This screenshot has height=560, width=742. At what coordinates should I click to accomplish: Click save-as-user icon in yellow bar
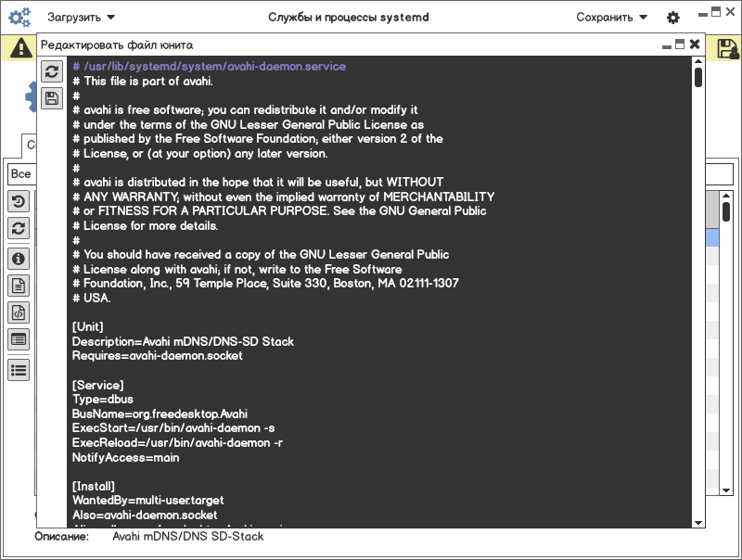[x=728, y=48]
